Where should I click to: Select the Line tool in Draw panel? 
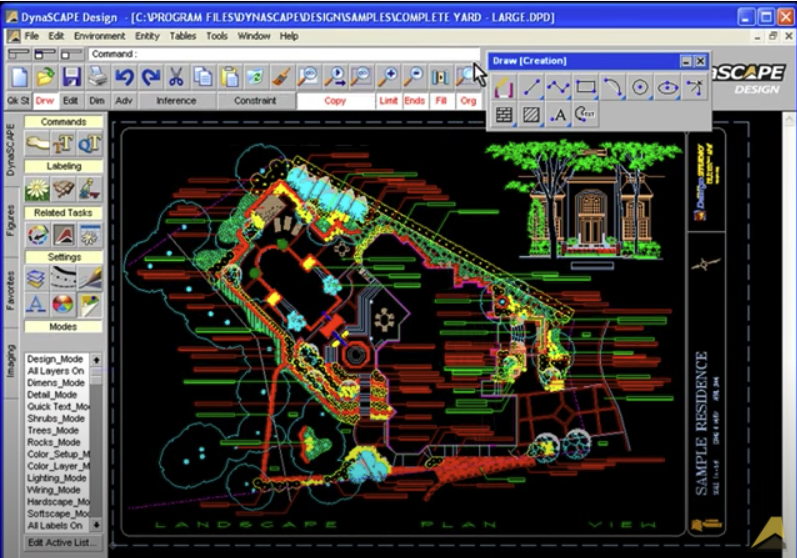click(531, 87)
